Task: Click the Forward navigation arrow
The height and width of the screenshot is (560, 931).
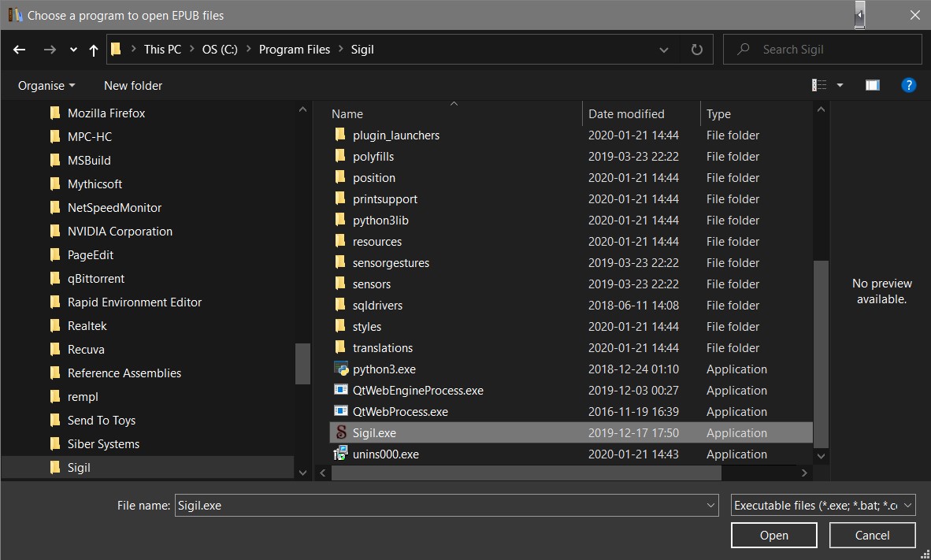Action: [x=50, y=50]
